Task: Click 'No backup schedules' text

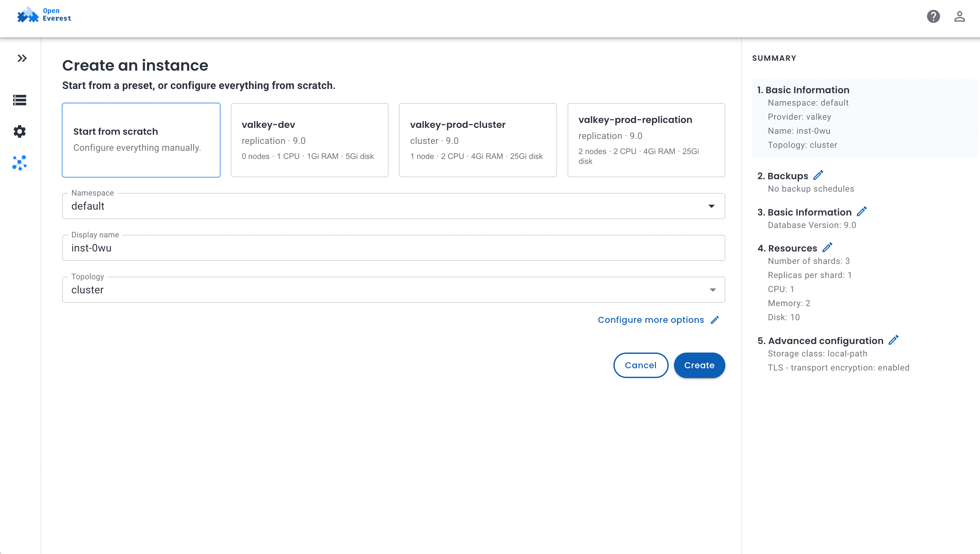Action: 811,189
